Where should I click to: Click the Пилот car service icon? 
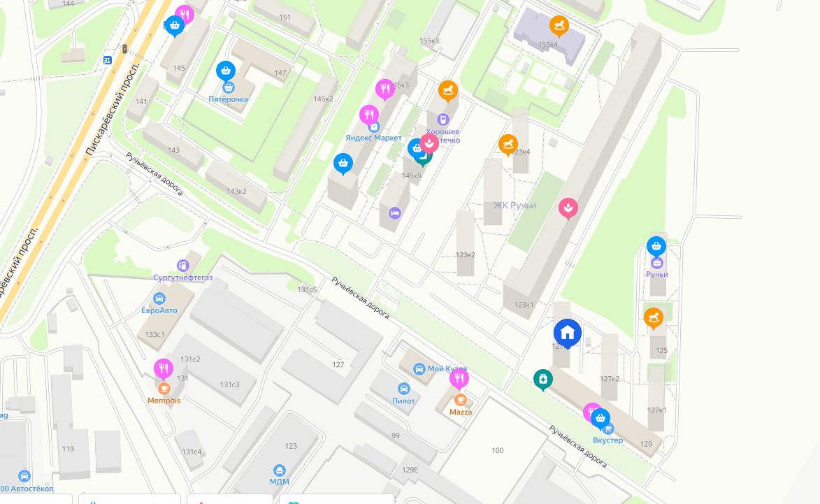click(403, 389)
